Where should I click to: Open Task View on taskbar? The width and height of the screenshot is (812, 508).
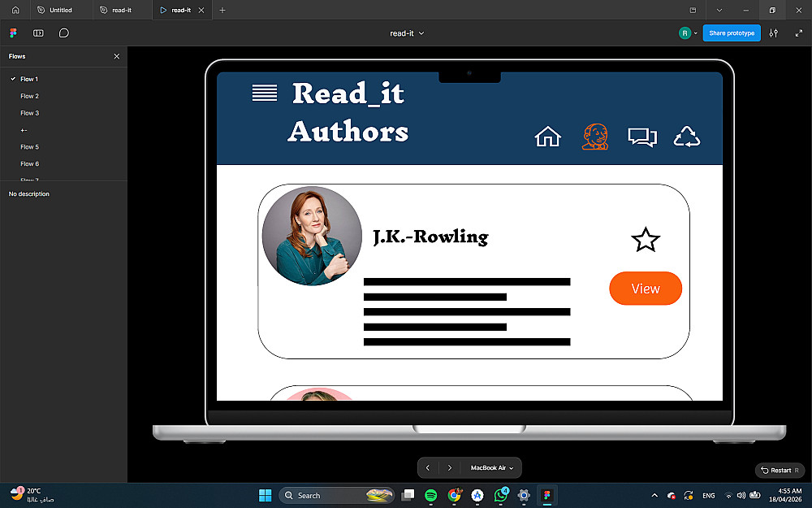(x=408, y=496)
